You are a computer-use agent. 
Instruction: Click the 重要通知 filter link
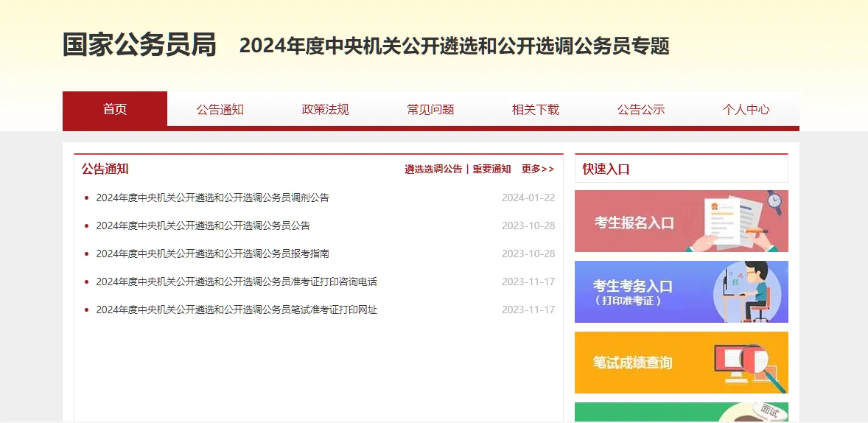click(x=491, y=169)
